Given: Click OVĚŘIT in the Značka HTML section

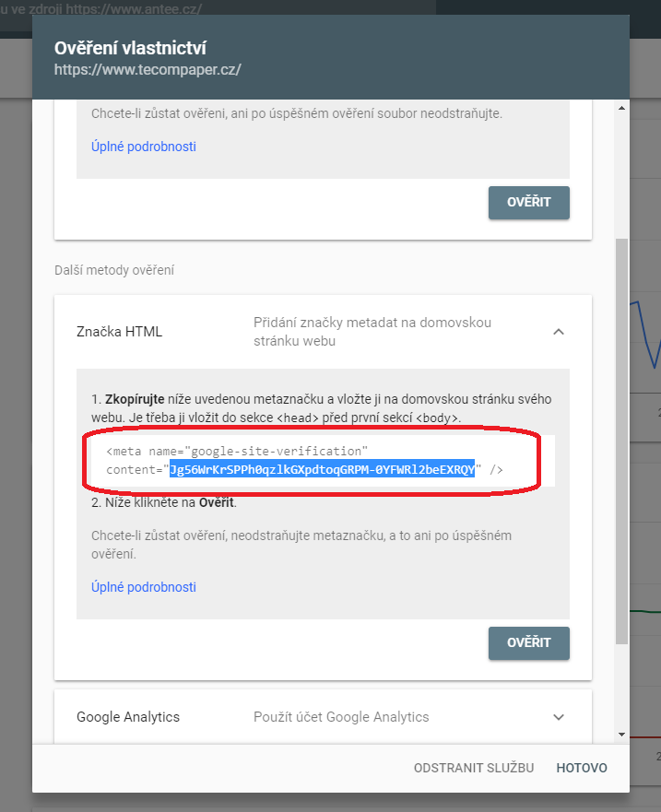Looking at the screenshot, I should (x=528, y=643).
